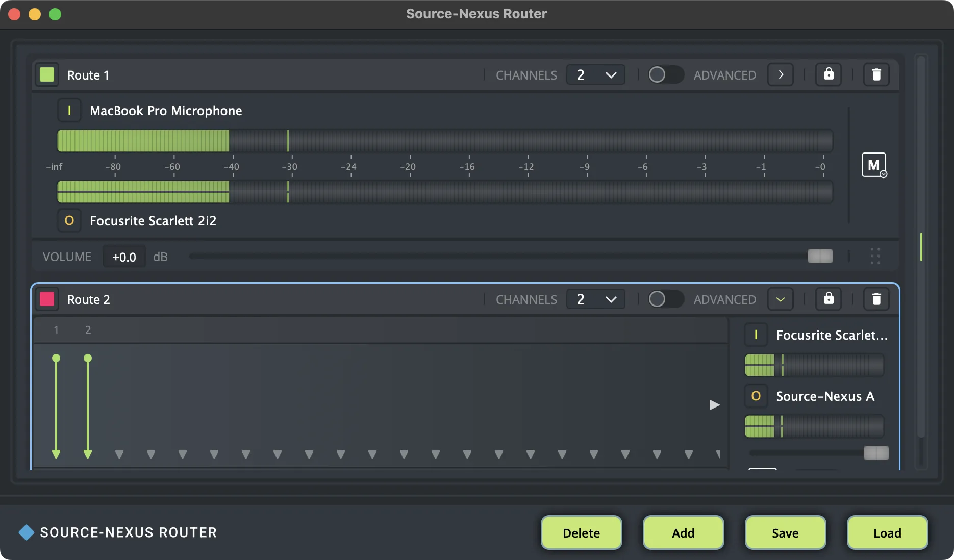954x560 pixels.
Task: Click the lock icon on Route 2
Action: (829, 299)
